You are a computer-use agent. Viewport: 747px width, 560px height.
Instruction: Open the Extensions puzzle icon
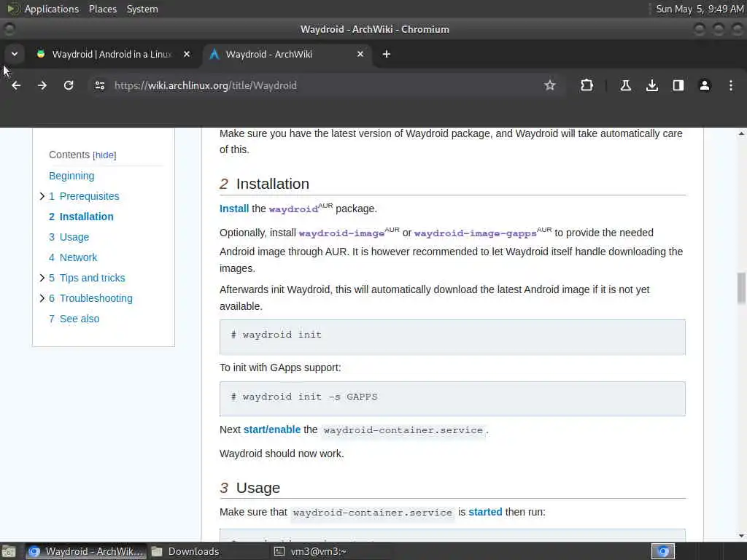click(587, 85)
